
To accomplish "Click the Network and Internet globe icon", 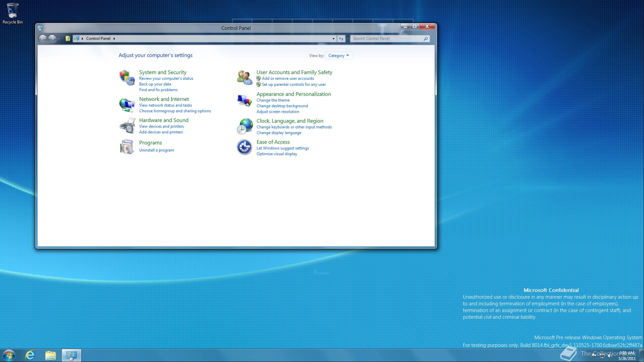I will pyautogui.click(x=127, y=105).
